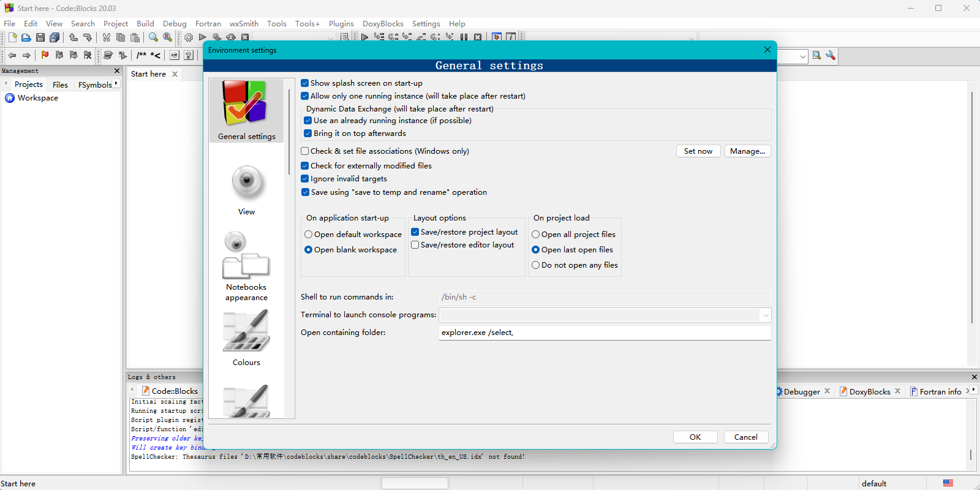This screenshot has height=490, width=980.
Task: Click inside the Open containing folder field
Action: pos(604,333)
